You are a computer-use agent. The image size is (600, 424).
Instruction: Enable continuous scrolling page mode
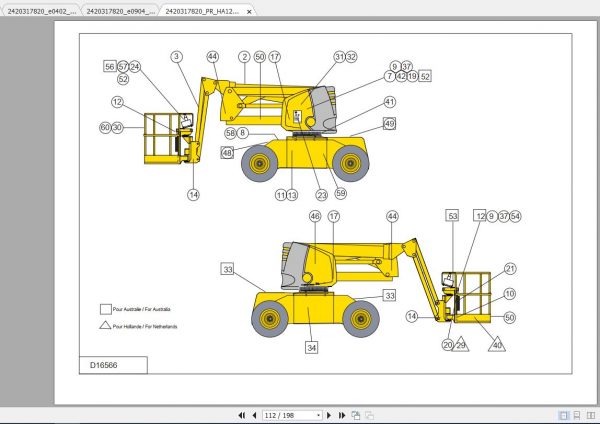click(577, 415)
